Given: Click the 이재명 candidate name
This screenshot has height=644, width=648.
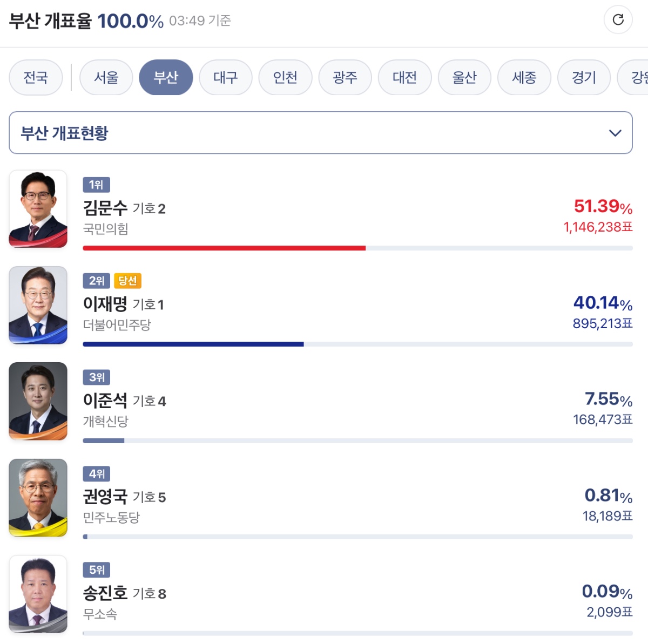Looking at the screenshot, I should click(x=105, y=304).
